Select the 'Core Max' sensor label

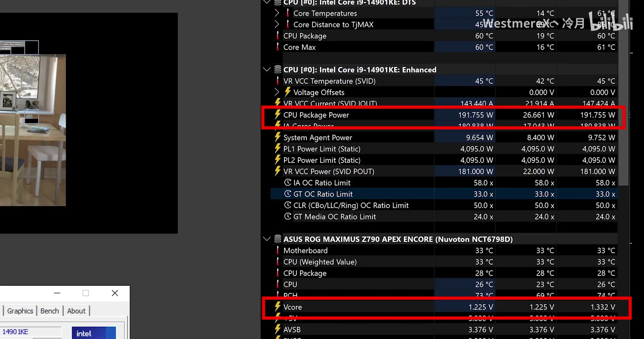[300, 47]
